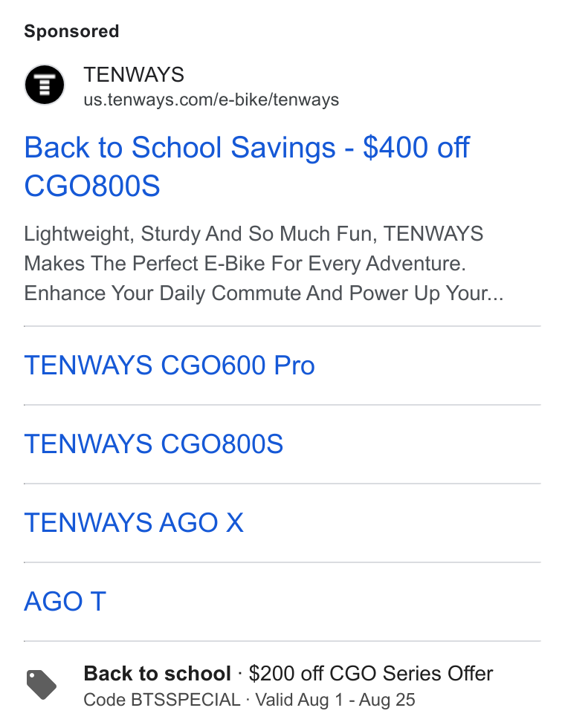
Task: Open the Back to School Savings headline
Action: (x=247, y=166)
